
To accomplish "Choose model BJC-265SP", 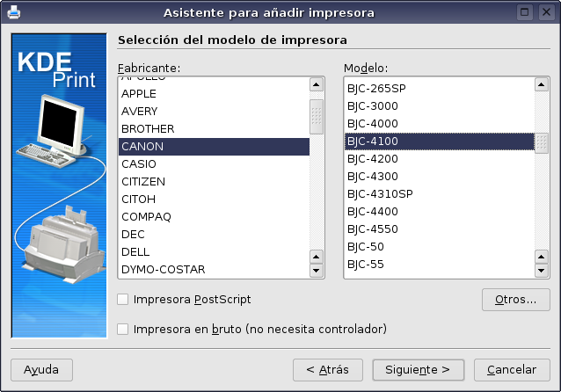I will tap(440, 89).
